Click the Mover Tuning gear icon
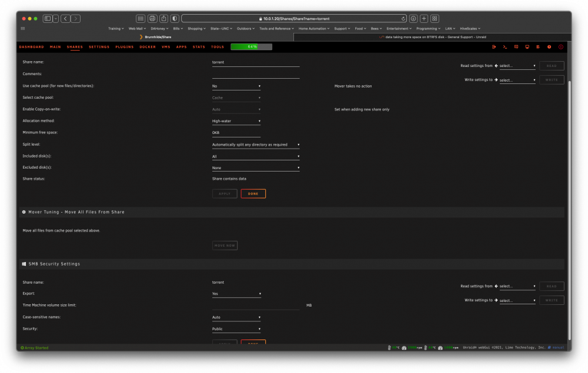 click(24, 212)
